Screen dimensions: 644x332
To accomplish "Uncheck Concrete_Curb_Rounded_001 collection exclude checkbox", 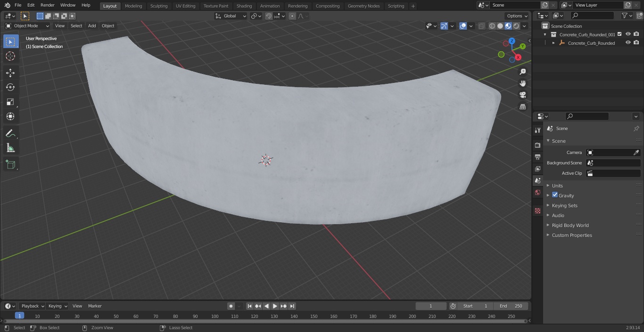I will click(x=620, y=34).
